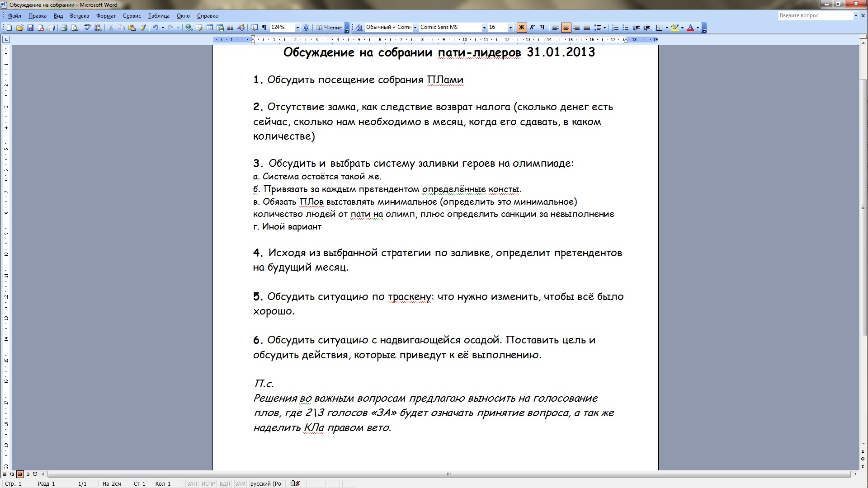The height and width of the screenshot is (488, 868).
Task: Click the Cut scissors icon
Action: (x=111, y=28)
